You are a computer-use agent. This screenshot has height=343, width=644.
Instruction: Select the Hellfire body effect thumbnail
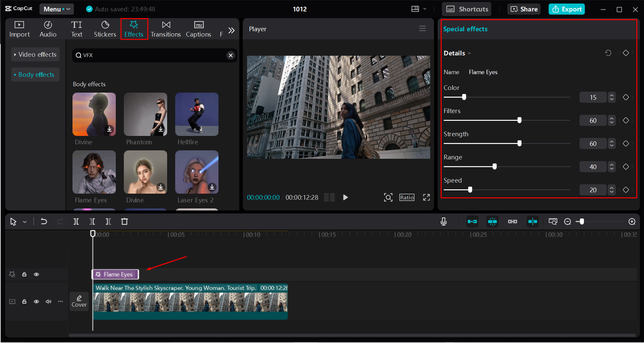pyautogui.click(x=197, y=114)
